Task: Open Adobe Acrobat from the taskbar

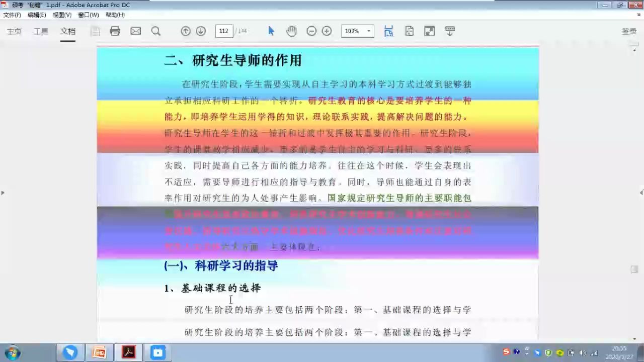Action: pyautogui.click(x=128, y=352)
